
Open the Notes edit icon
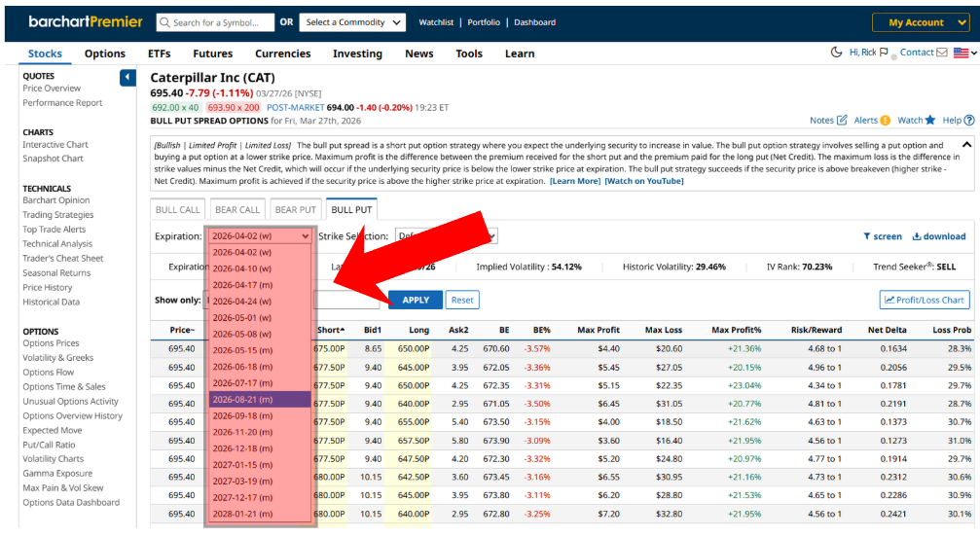tap(842, 120)
